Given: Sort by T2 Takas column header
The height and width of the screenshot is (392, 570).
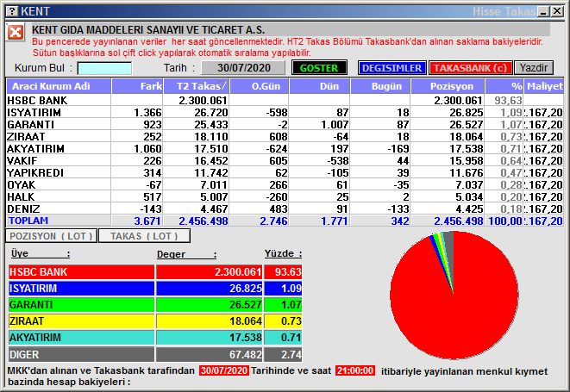Looking at the screenshot, I should click(197, 86).
